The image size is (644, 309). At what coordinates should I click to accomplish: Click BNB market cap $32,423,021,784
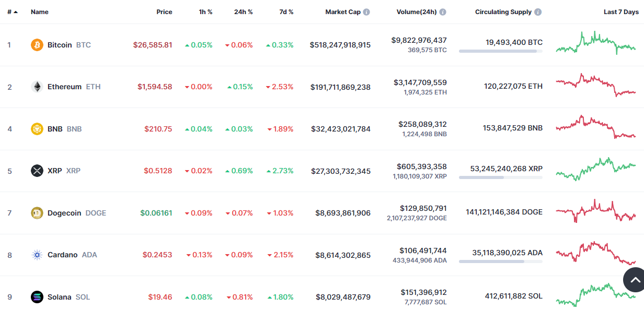(341, 129)
